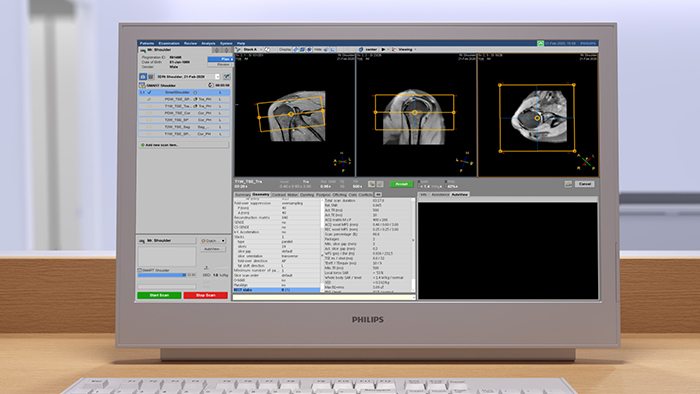This screenshot has height=394, width=700.
Task: Click the red Stop Scan button
Action: pyautogui.click(x=205, y=295)
